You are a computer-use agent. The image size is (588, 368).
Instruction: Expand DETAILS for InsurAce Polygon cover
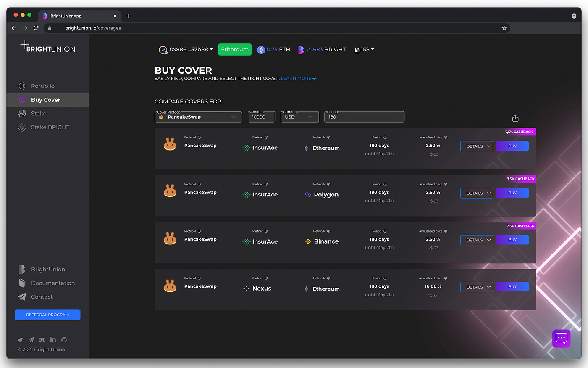coord(477,193)
